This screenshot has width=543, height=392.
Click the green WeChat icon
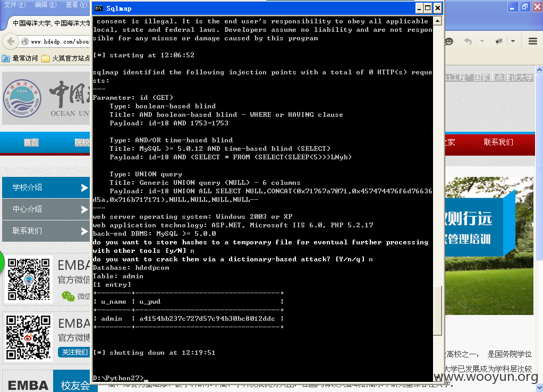[68, 296]
